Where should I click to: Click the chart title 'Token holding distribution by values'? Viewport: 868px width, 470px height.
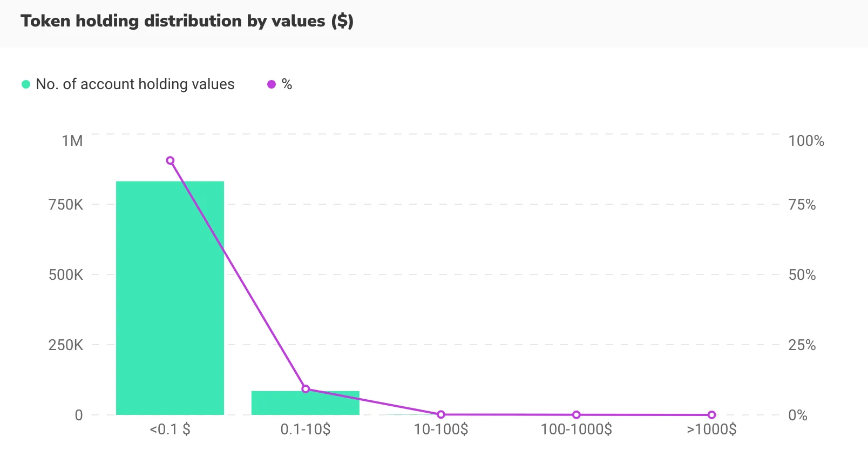[187, 21]
